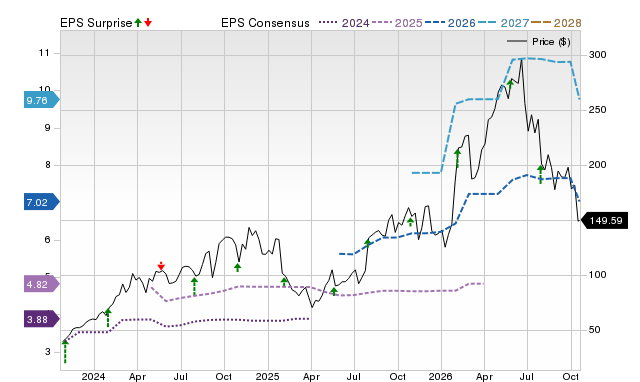Click the 4.82 value flag for 2025
Image resolution: width=640 pixels, height=382 pixels.
click(42, 284)
